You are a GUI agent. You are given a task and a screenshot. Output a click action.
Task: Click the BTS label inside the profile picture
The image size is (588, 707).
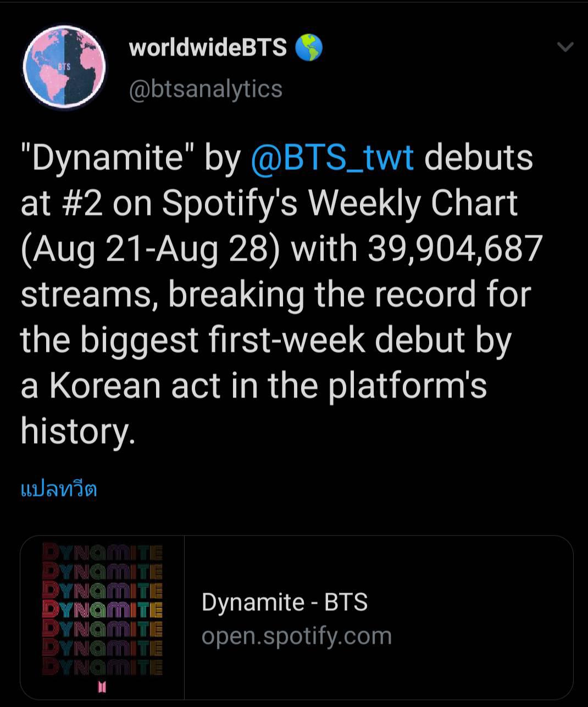tap(64, 66)
